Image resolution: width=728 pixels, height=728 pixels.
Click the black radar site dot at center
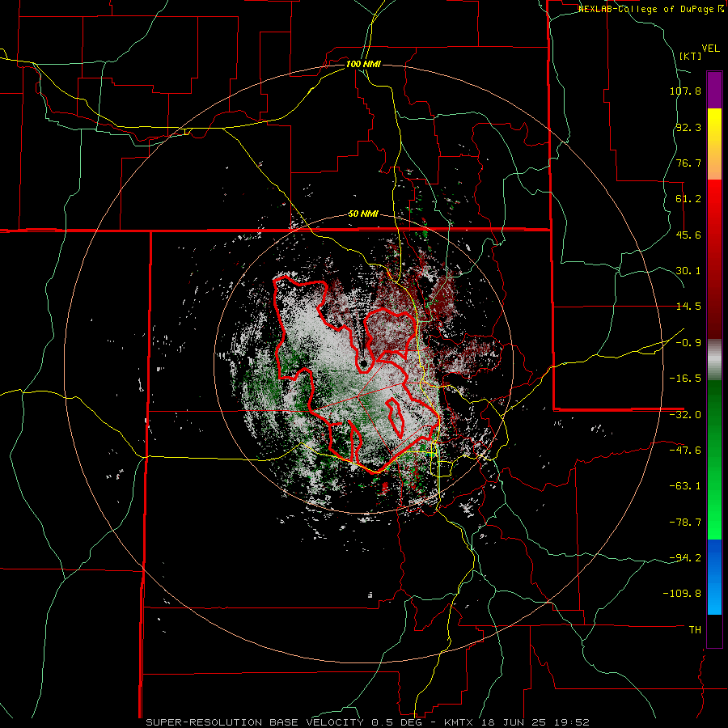[x=364, y=363]
